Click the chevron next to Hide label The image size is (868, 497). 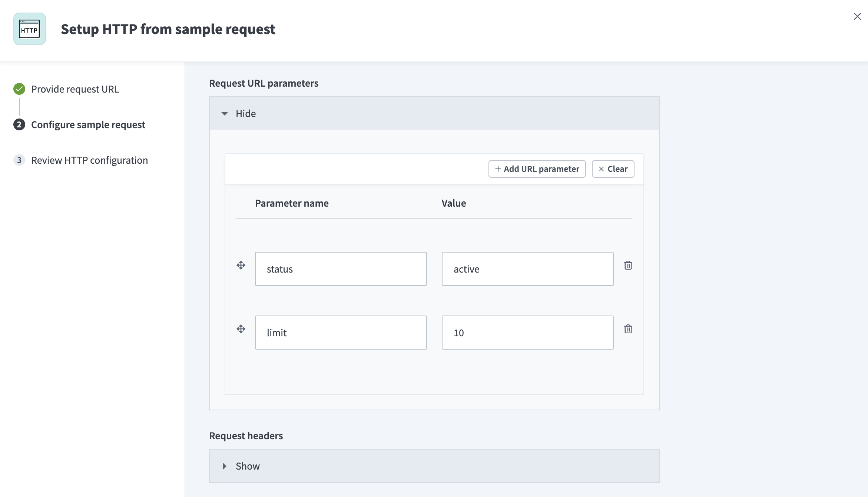(x=225, y=113)
